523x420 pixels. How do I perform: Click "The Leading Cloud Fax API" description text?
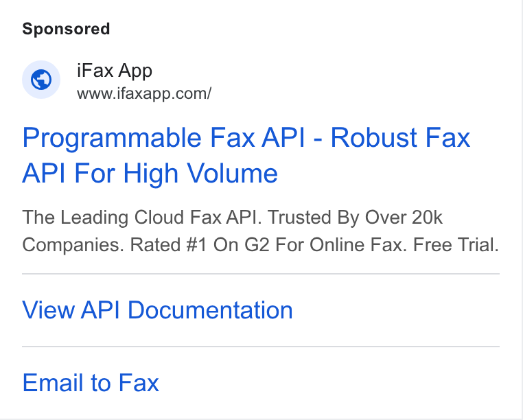(140, 218)
